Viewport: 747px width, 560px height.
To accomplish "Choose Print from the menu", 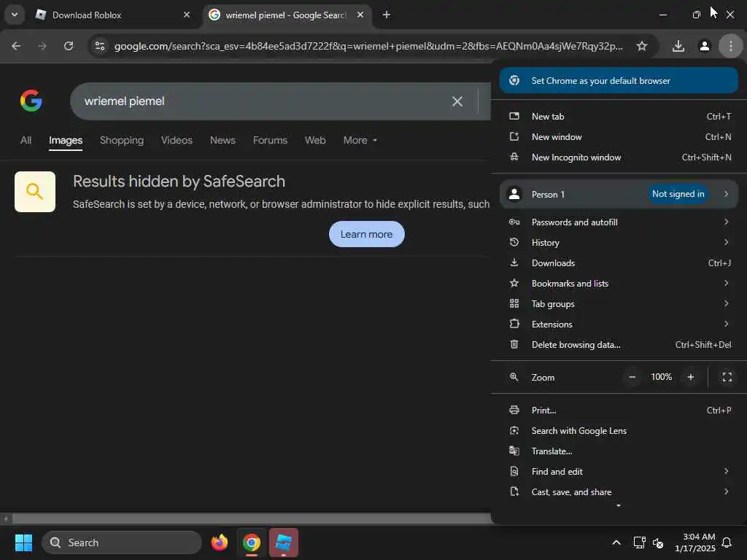I will pyautogui.click(x=619, y=410).
